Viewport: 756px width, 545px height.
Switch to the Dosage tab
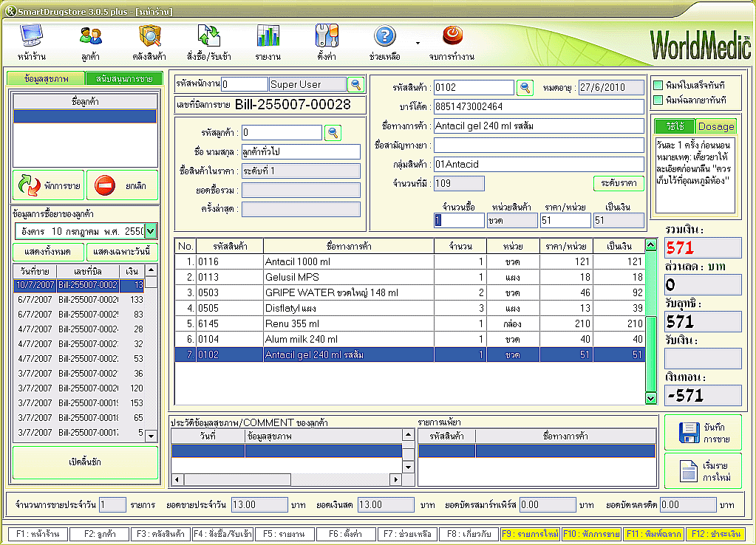pyautogui.click(x=716, y=126)
